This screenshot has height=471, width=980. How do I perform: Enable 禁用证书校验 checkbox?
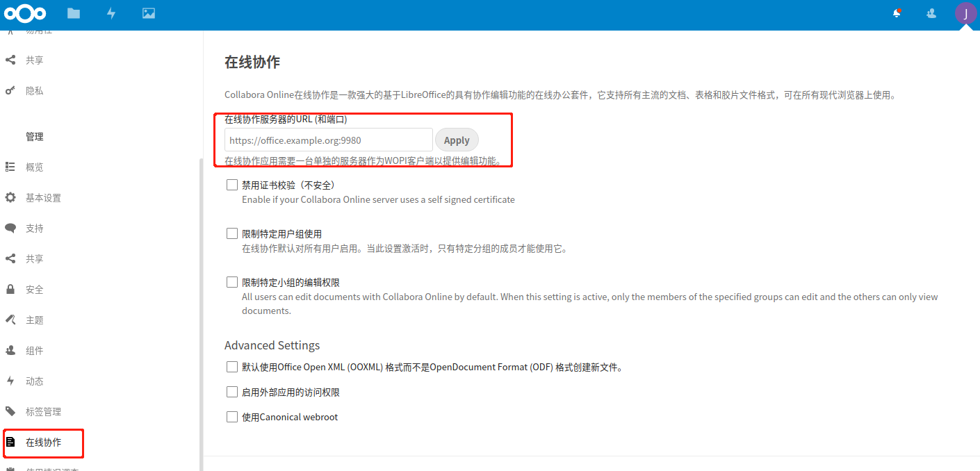point(231,184)
